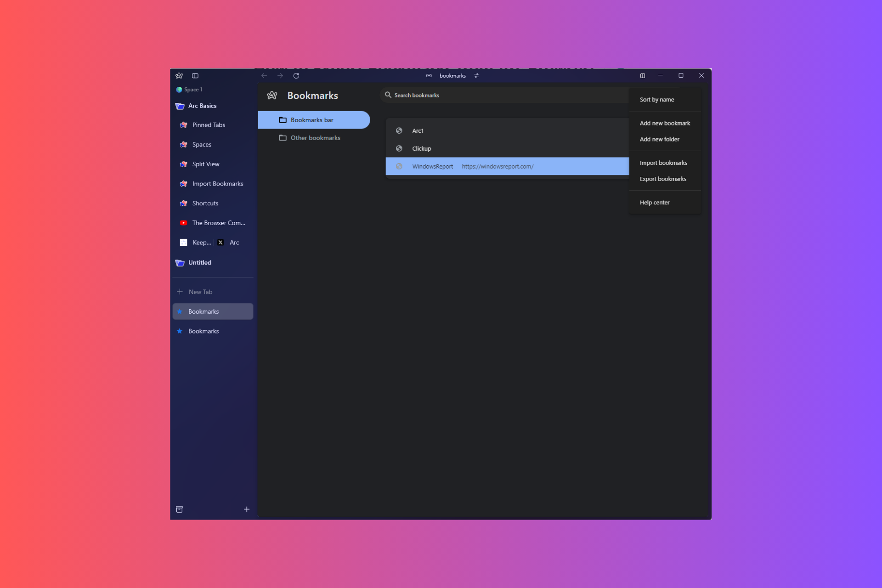The width and height of the screenshot is (882, 588).
Task: Click Export bookmarks menu entry
Action: tap(663, 179)
